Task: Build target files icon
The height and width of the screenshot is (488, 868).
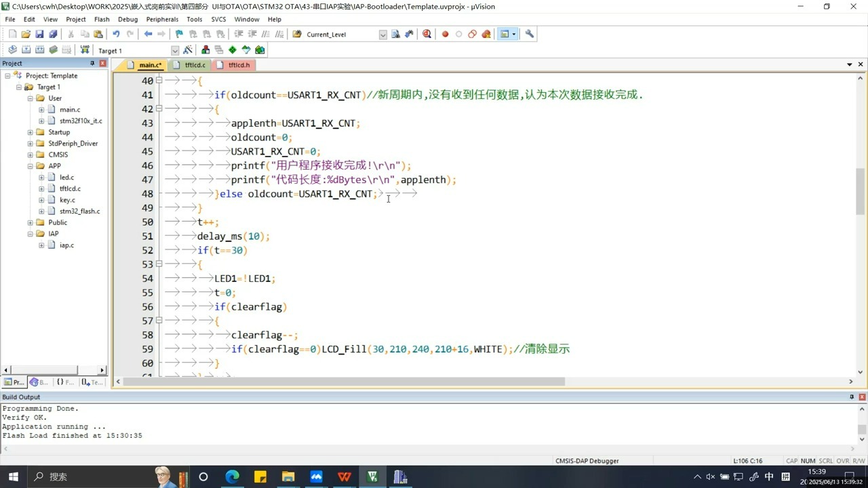Action: (x=26, y=50)
